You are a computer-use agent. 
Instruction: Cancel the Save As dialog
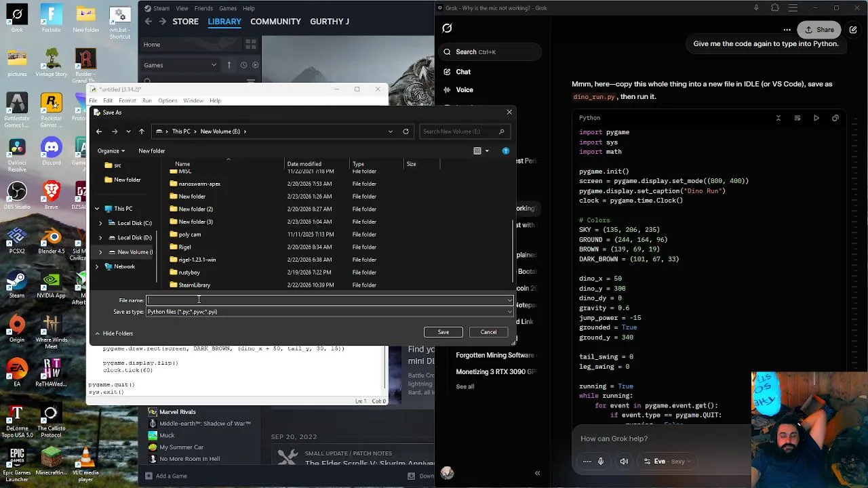(488, 332)
